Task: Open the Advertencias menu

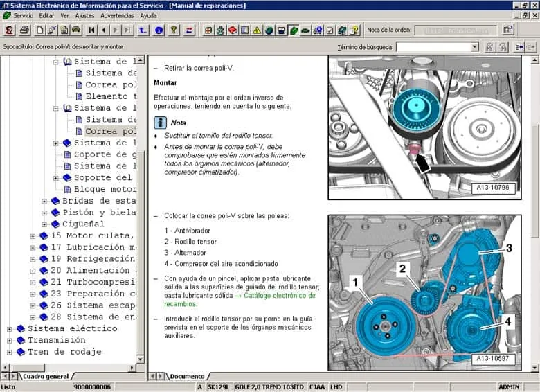Action: click(x=117, y=15)
